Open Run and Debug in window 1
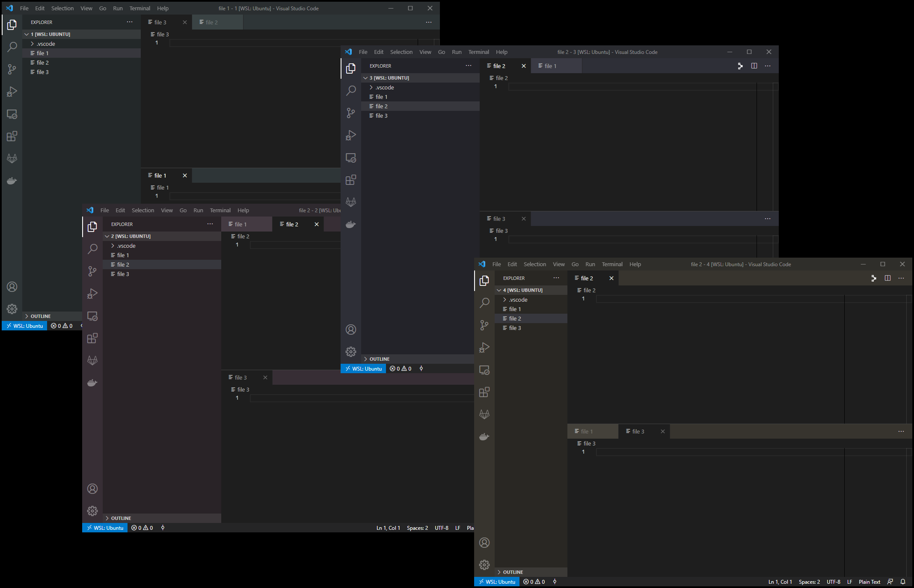 (x=12, y=92)
